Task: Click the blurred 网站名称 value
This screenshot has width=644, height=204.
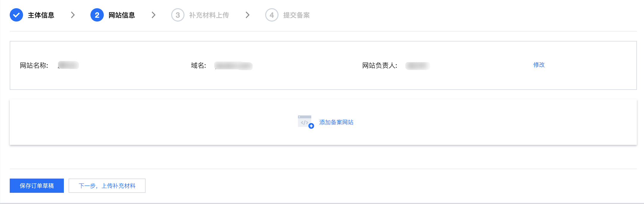Action: click(x=69, y=65)
